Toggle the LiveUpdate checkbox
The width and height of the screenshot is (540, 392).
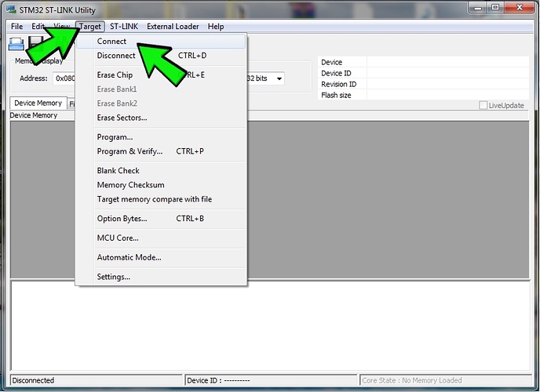(x=483, y=105)
